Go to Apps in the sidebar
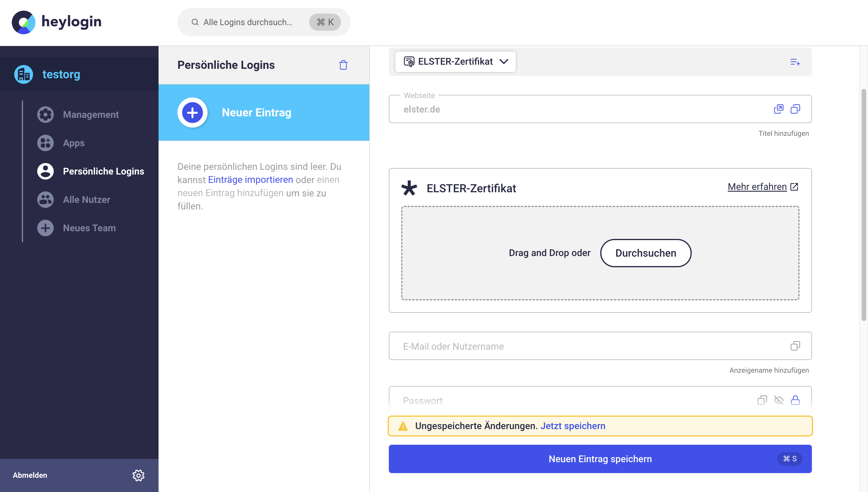The image size is (868, 492). tap(74, 143)
